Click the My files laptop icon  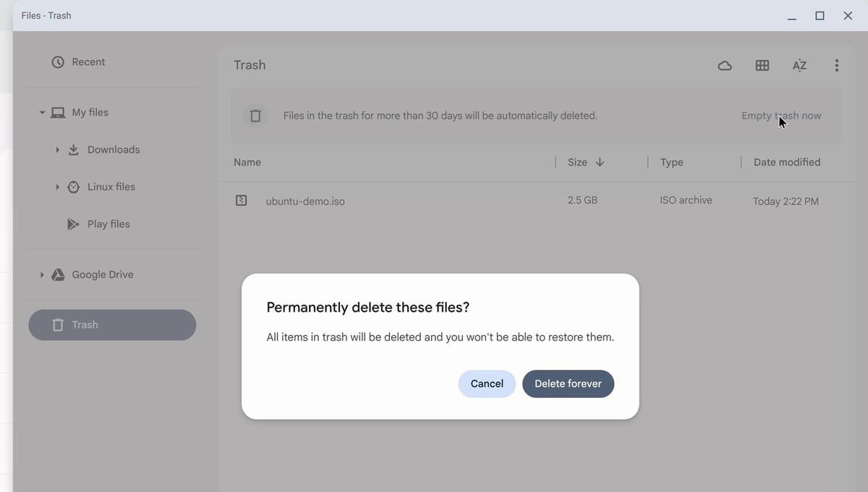point(58,112)
